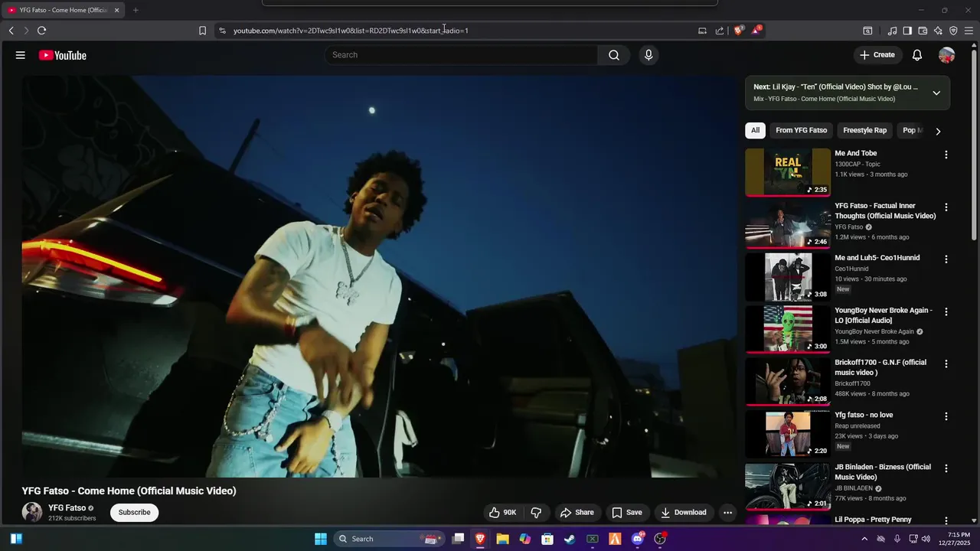Open the YouTube guide hamburger menu
Viewport: 980px width, 551px height.
point(21,55)
